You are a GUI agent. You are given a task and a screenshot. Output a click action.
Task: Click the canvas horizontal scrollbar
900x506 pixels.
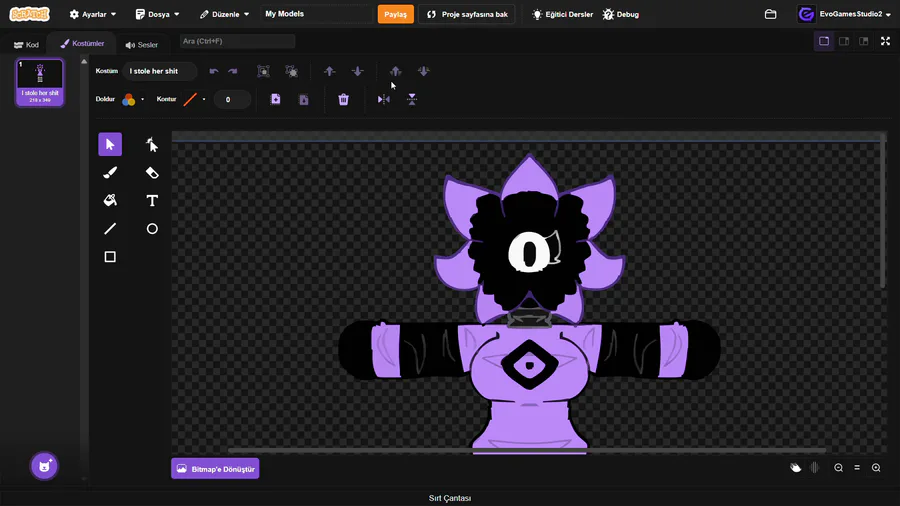pos(526,450)
